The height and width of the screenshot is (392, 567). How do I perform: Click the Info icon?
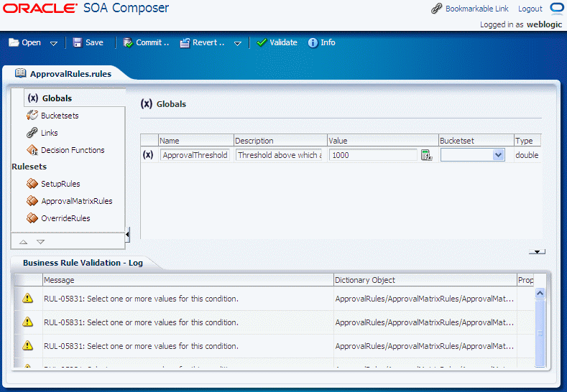pos(313,42)
